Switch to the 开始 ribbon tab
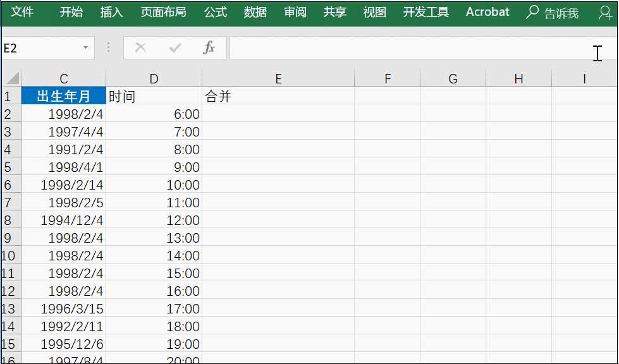 coord(71,12)
